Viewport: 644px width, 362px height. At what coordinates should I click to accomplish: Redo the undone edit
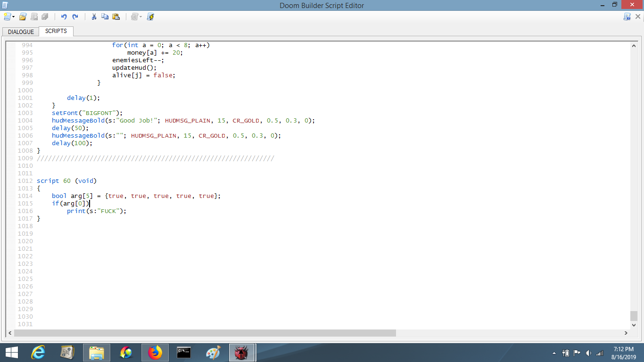(75, 16)
